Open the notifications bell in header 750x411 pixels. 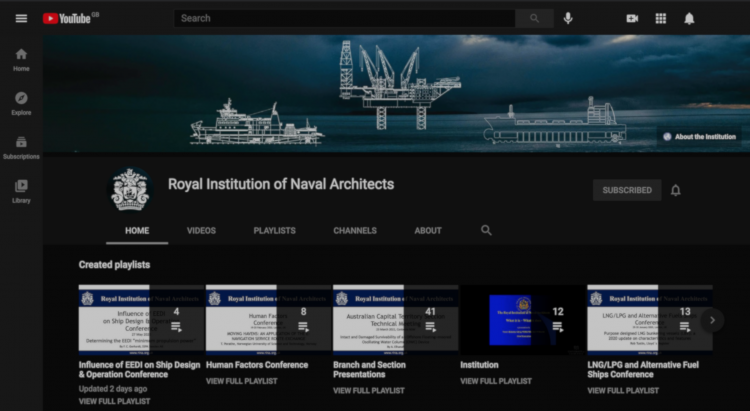click(689, 18)
